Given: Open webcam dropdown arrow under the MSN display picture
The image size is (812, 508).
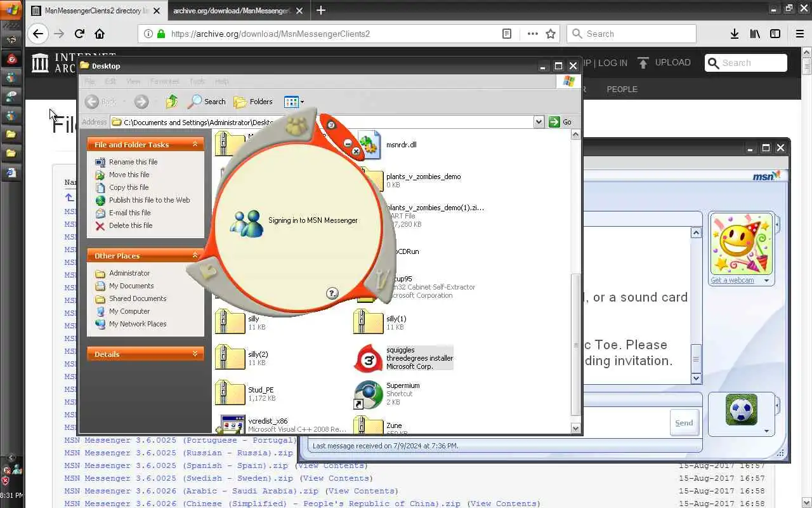Looking at the screenshot, I should (766, 281).
